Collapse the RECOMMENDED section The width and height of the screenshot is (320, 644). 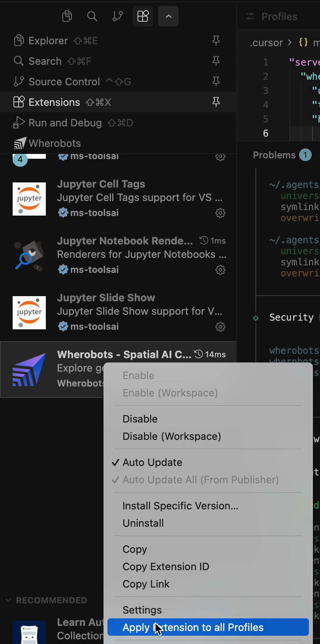9,600
